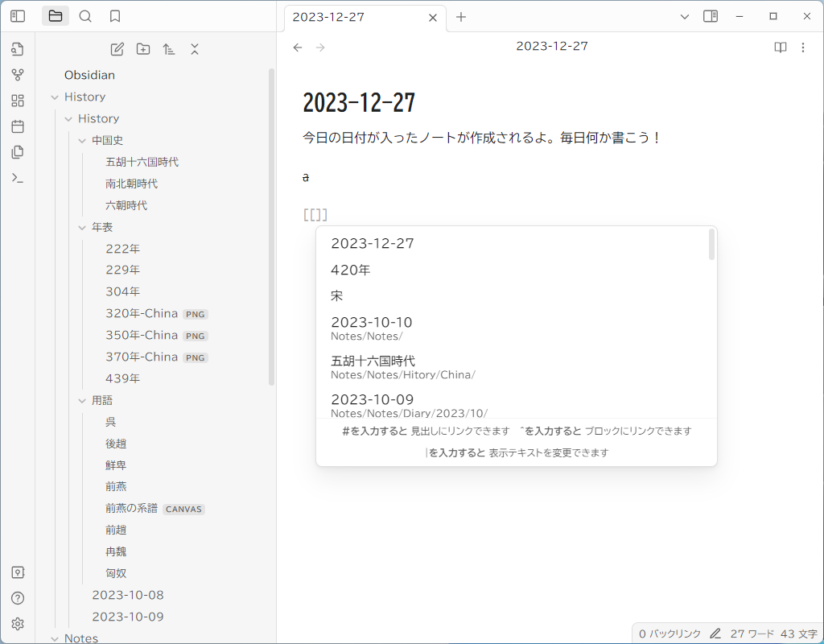Screen dimensions: 824x644
Task: Click the 0 バックリンク status item
Action: coord(669,634)
